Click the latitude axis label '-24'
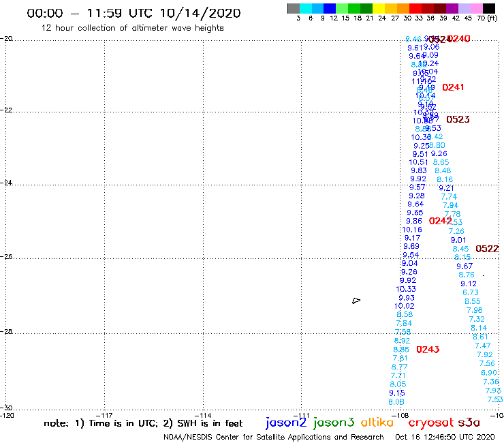Screen dimensions: 504x443 click(6, 183)
